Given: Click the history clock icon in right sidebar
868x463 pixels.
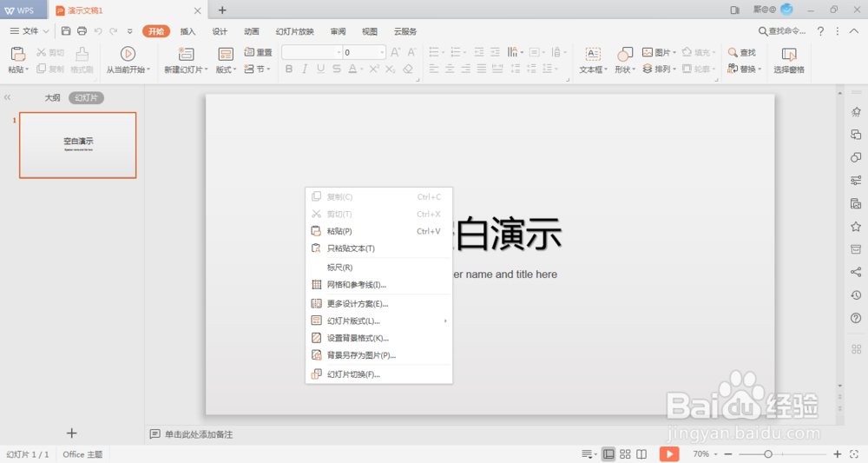Looking at the screenshot, I should pyautogui.click(x=856, y=295).
